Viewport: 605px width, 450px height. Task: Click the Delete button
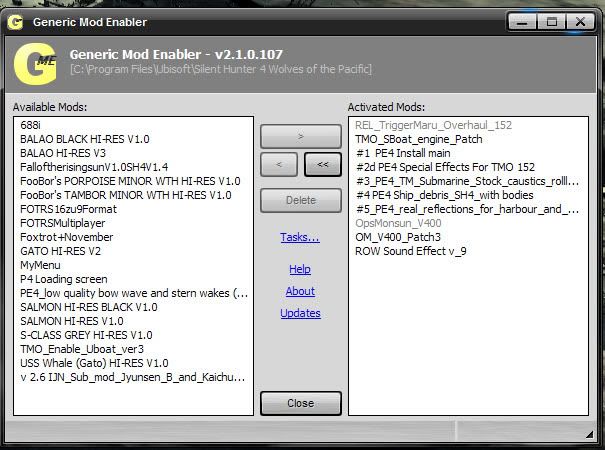coord(301,200)
